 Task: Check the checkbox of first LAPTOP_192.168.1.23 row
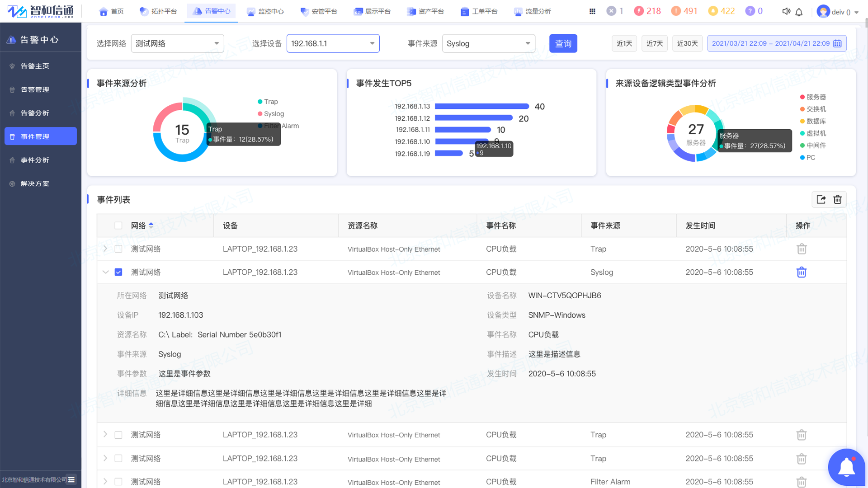[118, 249]
